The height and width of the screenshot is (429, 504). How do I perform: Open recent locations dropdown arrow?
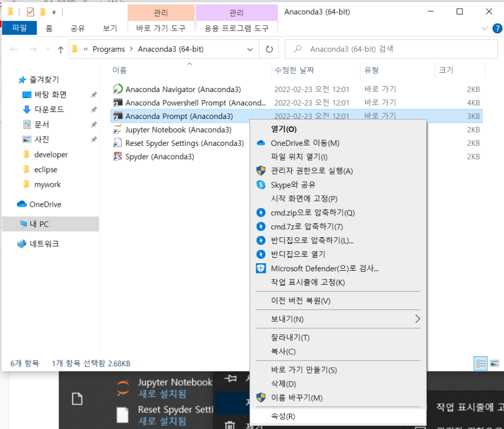(48, 49)
